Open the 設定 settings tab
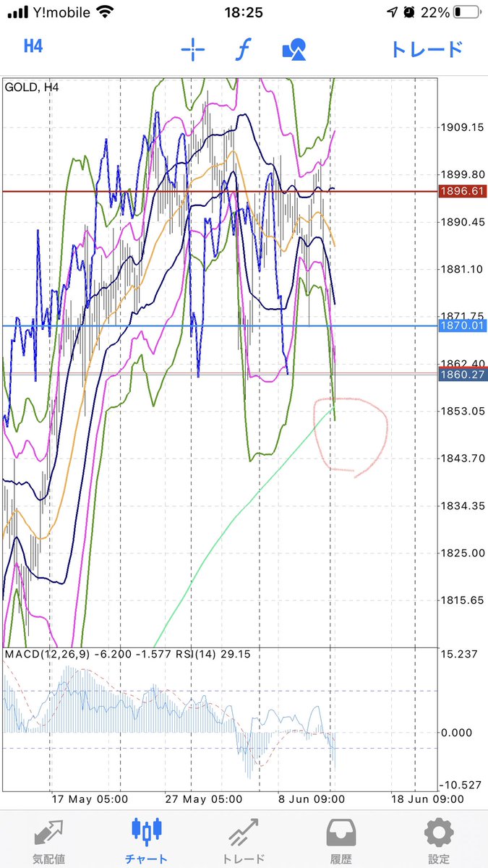The height and width of the screenshot is (868, 488). click(438, 841)
